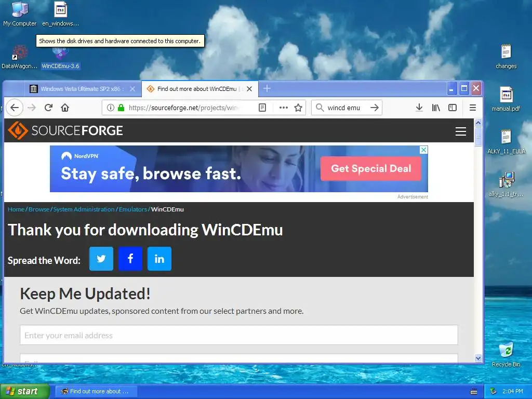Image resolution: width=532 pixels, height=399 pixels.
Task: Open the Windows Start menu
Action: tap(25, 391)
